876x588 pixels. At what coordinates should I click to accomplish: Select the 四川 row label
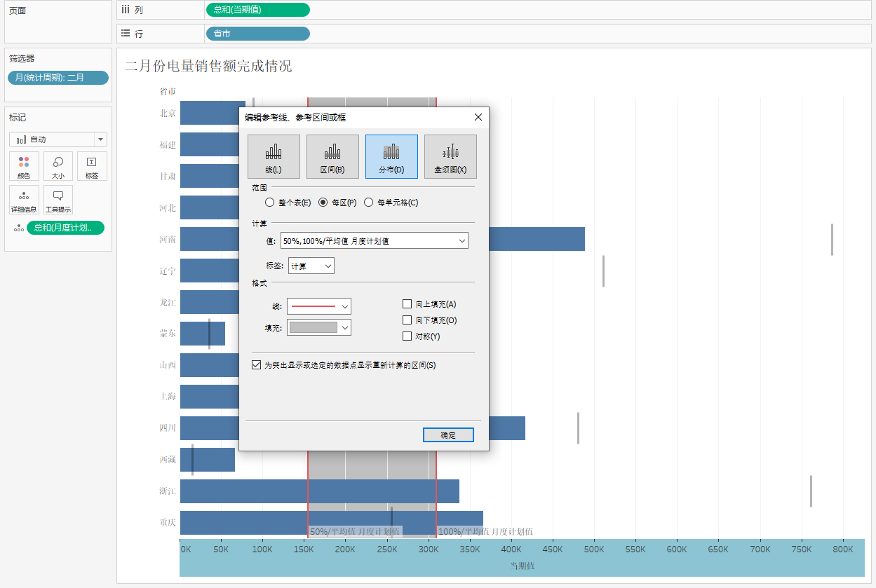[x=168, y=428]
